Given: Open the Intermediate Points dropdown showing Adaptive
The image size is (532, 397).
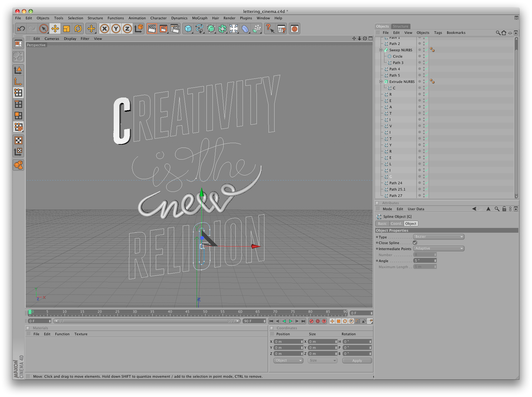Looking at the screenshot, I should (x=439, y=248).
